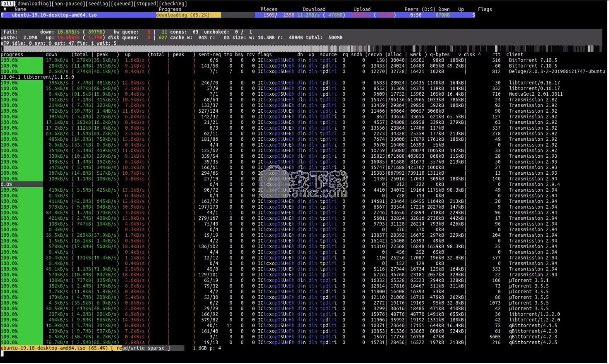The height and width of the screenshot is (364, 609).
Task: Click the 702kB/s peer download rate
Action: tap(58, 111)
